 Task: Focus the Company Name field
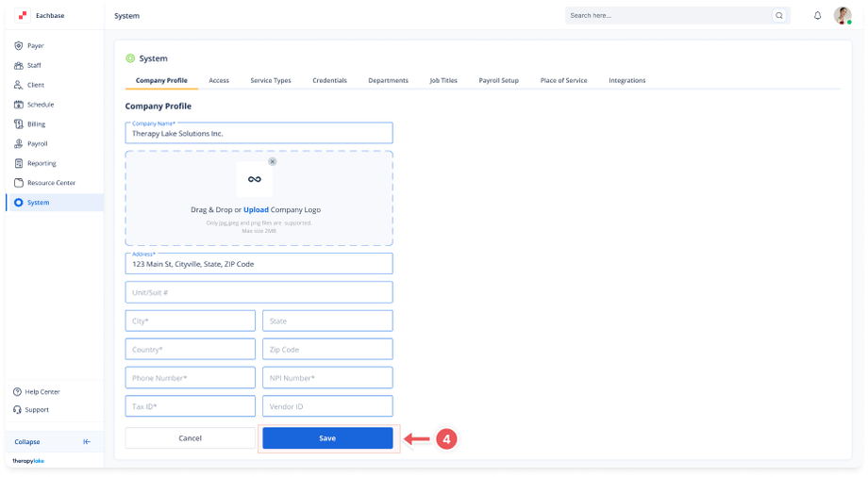[259, 133]
